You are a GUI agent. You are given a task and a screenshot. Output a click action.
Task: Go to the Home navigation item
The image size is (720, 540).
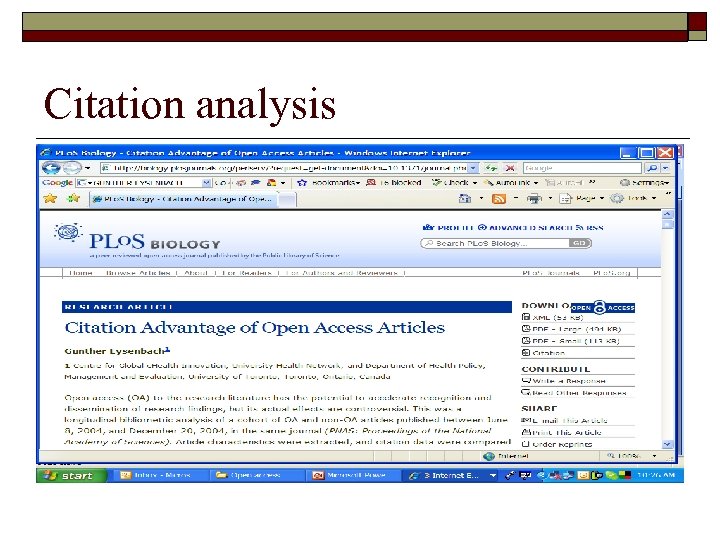pos(81,273)
